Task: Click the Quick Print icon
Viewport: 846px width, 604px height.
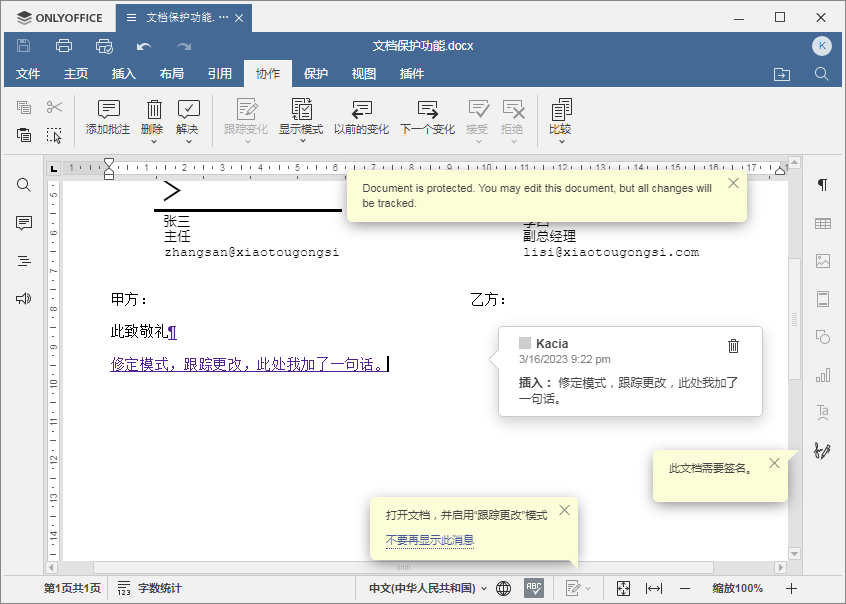Action: [104, 46]
